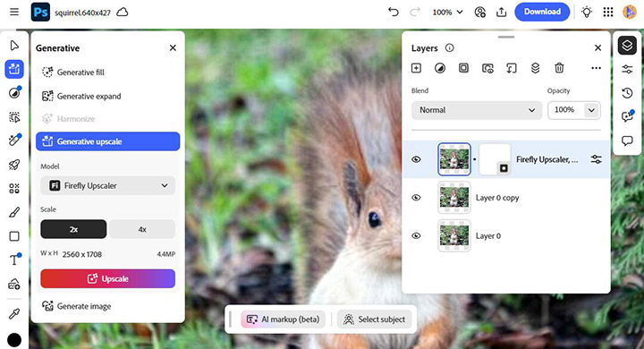Select the Eyedropper tool

click(x=14, y=314)
